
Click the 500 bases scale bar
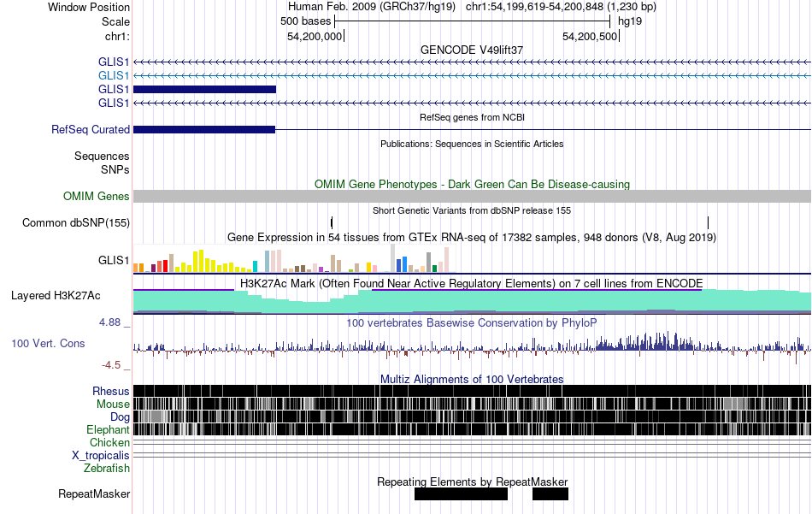pos(473,21)
